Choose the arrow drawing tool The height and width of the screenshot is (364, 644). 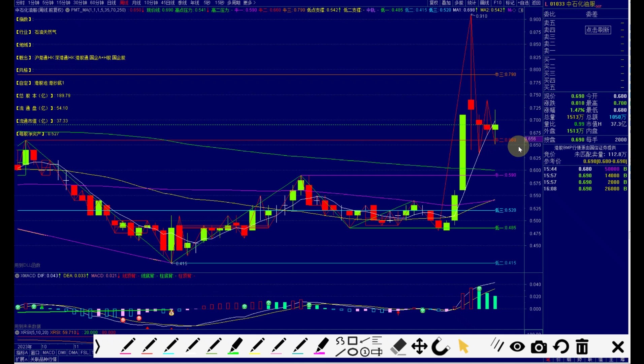pos(364,341)
